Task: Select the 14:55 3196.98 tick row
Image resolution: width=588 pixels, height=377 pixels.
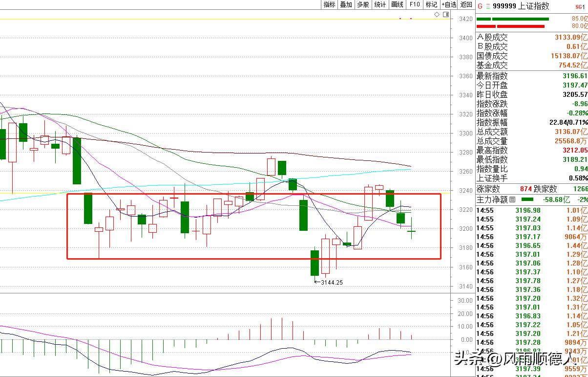Action: point(531,210)
